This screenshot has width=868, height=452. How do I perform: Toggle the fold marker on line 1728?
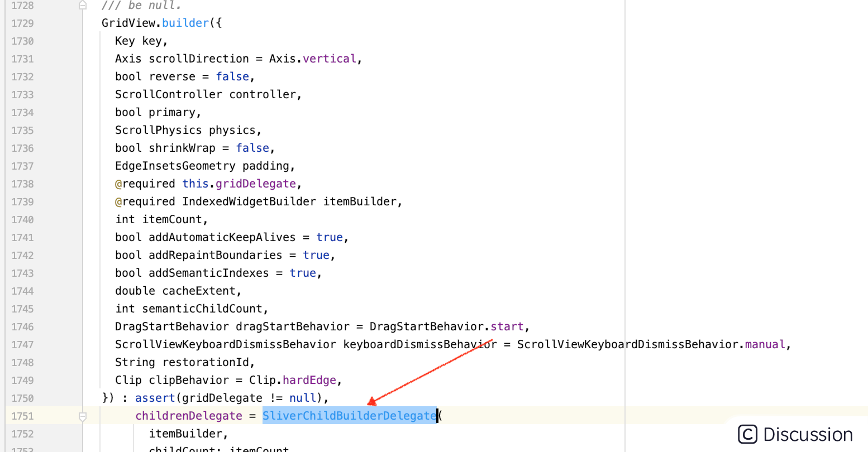(x=83, y=5)
